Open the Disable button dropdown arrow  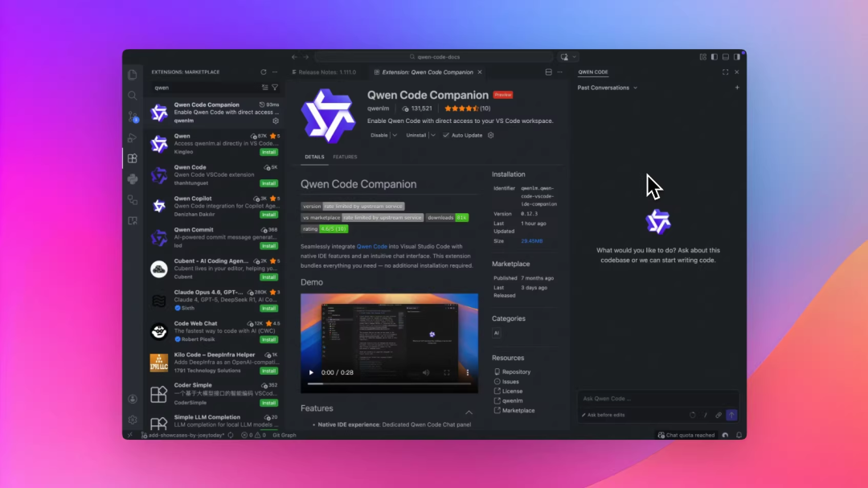coord(395,135)
